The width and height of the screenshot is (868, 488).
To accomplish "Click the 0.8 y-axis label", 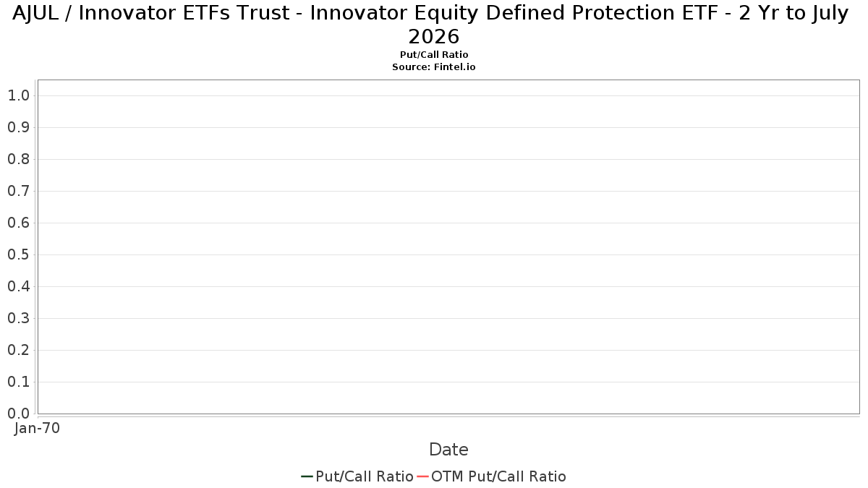I will (x=18, y=159).
